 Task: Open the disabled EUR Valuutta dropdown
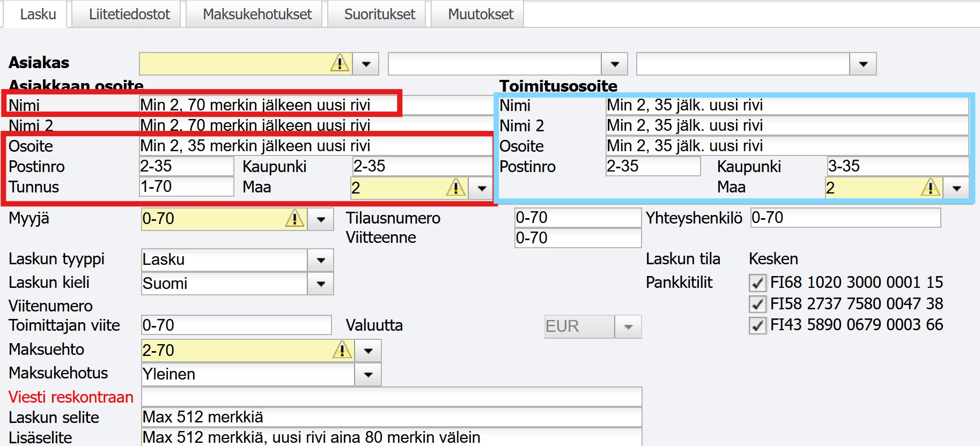628,326
